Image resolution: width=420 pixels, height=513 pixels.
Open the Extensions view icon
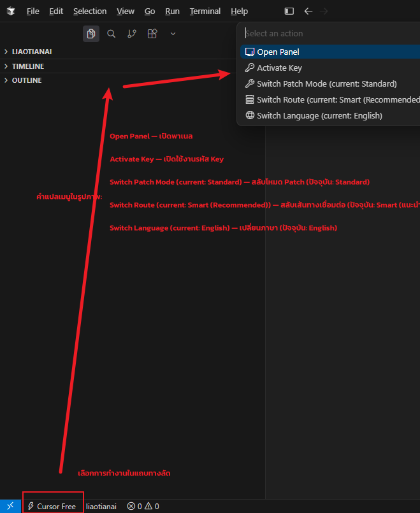pyautogui.click(x=152, y=34)
